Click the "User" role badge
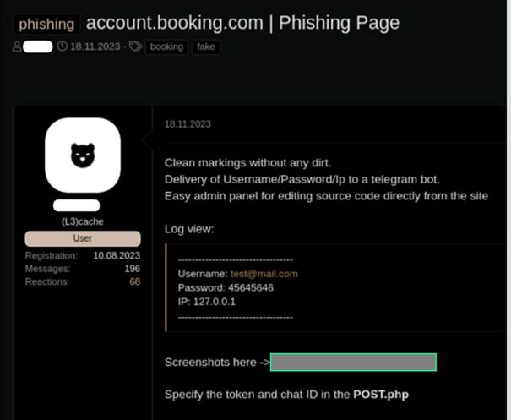 click(x=82, y=238)
